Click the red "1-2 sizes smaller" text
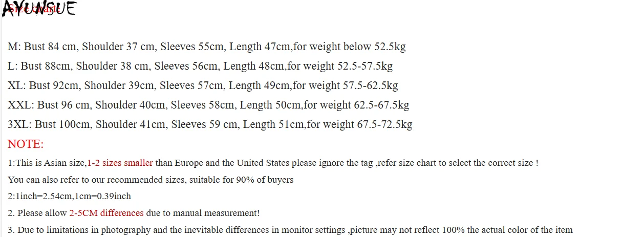The width and height of the screenshot is (644, 237). [120, 163]
